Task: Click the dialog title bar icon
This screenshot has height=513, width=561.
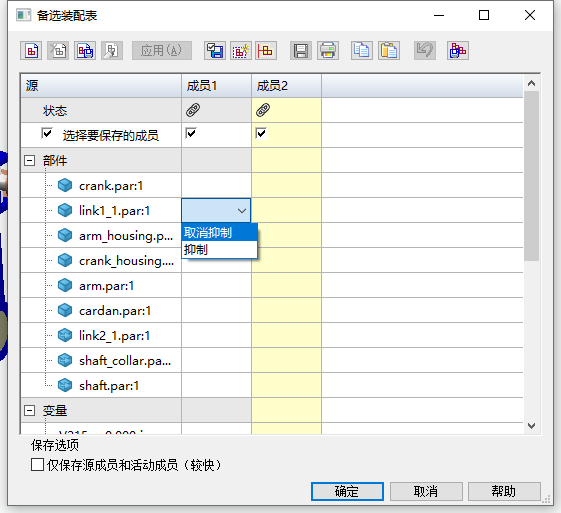Action: point(23,15)
